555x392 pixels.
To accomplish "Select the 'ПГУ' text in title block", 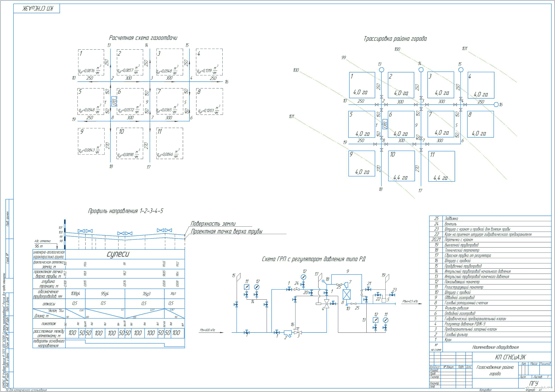I will click(x=534, y=383).
